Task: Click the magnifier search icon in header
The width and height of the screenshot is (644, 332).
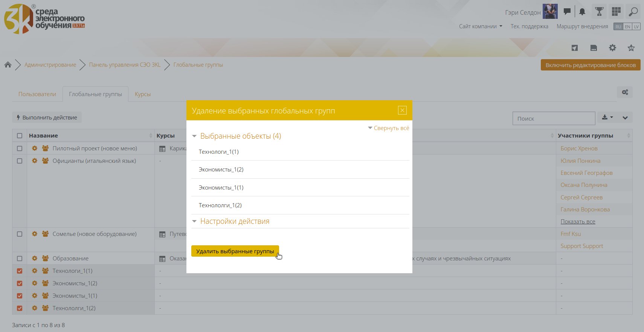Action: click(633, 12)
